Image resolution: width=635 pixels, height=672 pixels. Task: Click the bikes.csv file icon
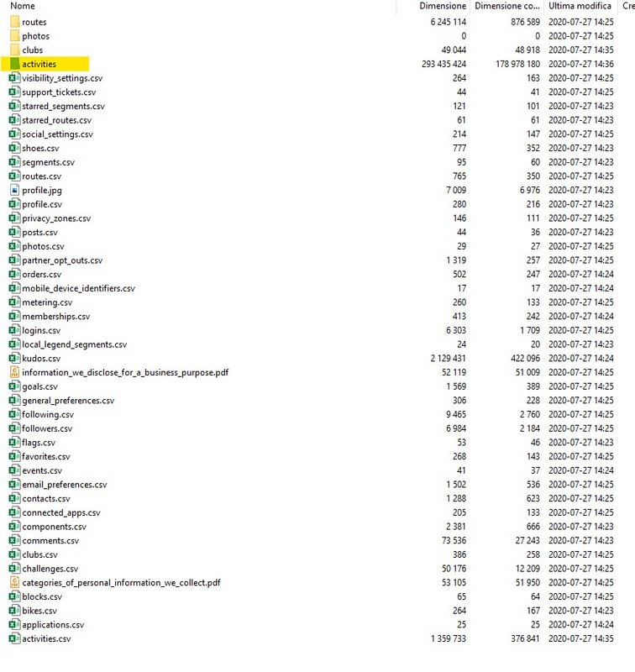coord(14,611)
